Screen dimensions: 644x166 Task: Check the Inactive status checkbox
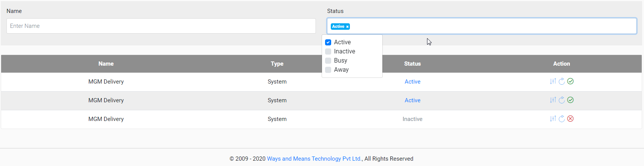pos(328,52)
